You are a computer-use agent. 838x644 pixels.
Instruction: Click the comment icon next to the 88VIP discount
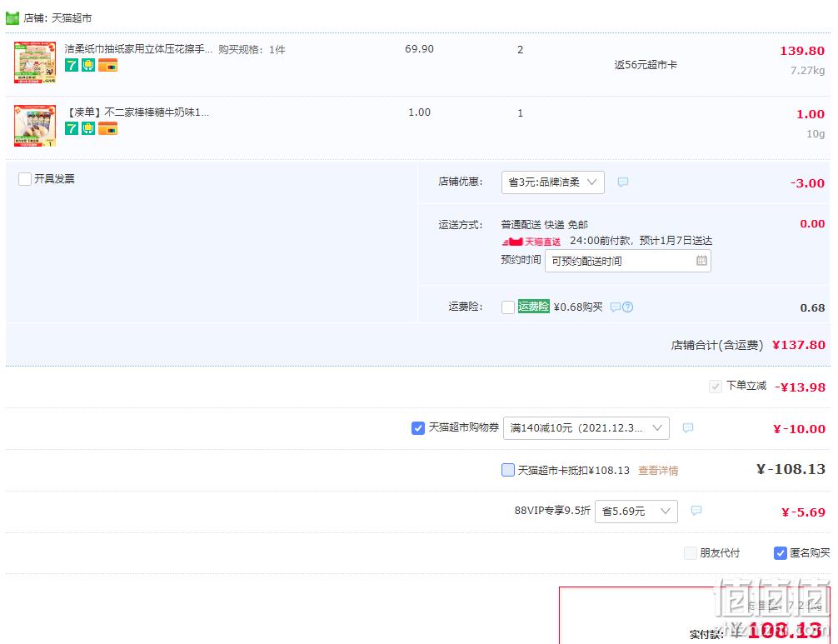[696, 511]
